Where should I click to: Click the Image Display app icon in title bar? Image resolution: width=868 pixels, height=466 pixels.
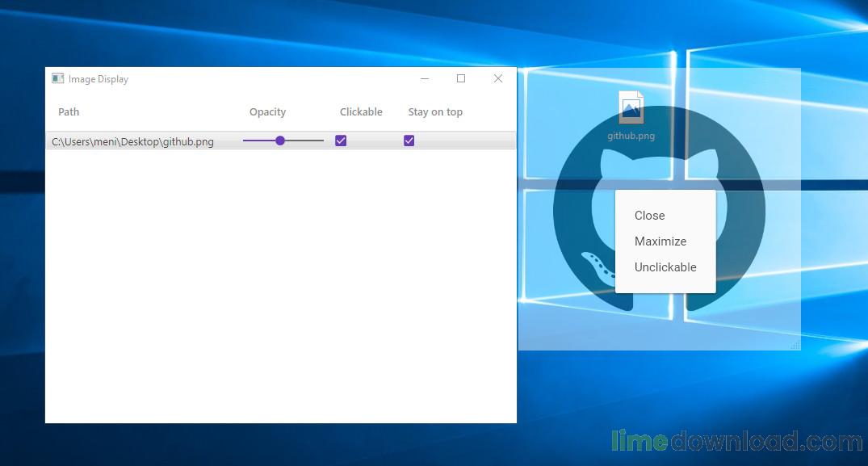(57, 78)
